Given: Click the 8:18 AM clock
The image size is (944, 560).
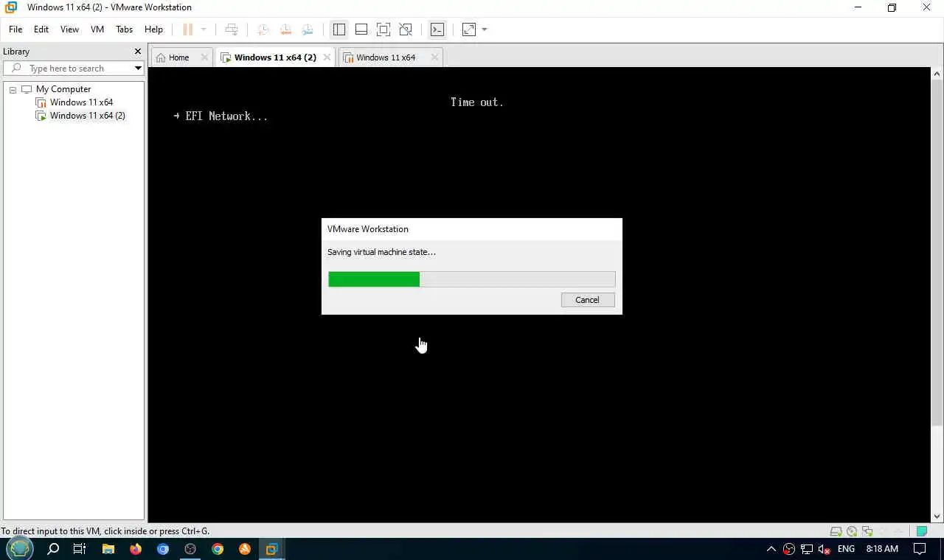Looking at the screenshot, I should 882,549.
